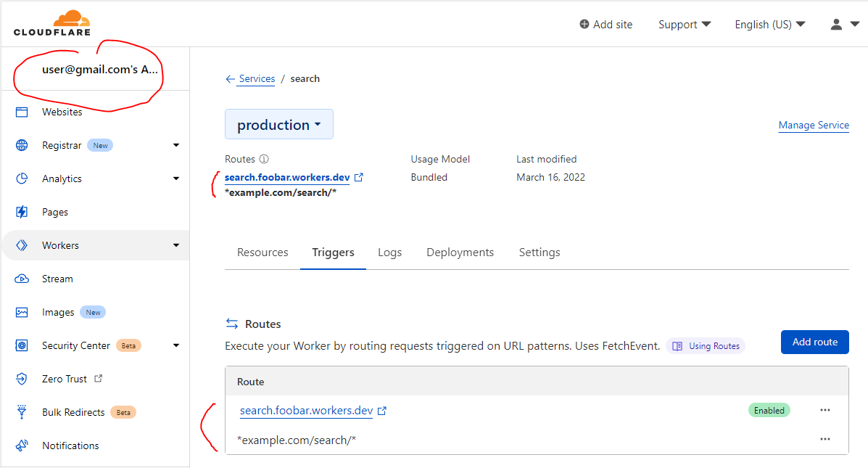Go back to Services breadcrumb link
The width and height of the screenshot is (868, 468).
point(257,78)
